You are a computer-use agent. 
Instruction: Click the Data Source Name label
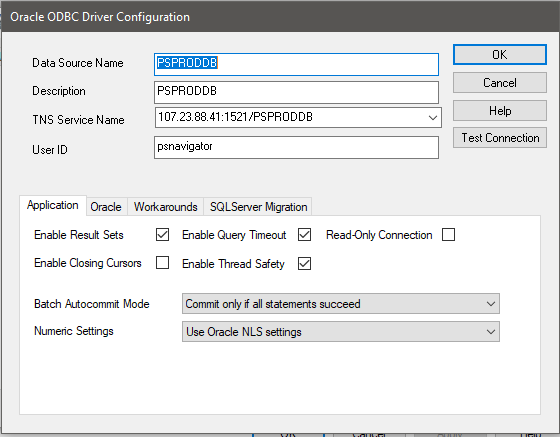(x=78, y=63)
